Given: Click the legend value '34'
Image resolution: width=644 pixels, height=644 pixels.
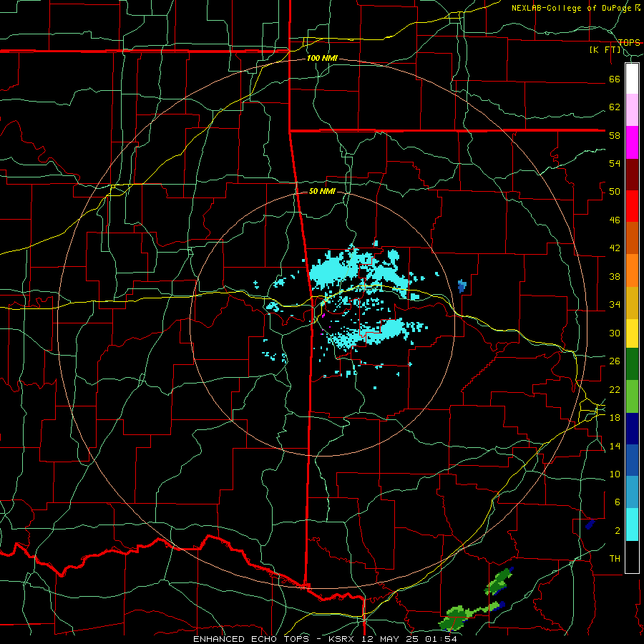Looking at the screenshot, I should pyautogui.click(x=615, y=304).
